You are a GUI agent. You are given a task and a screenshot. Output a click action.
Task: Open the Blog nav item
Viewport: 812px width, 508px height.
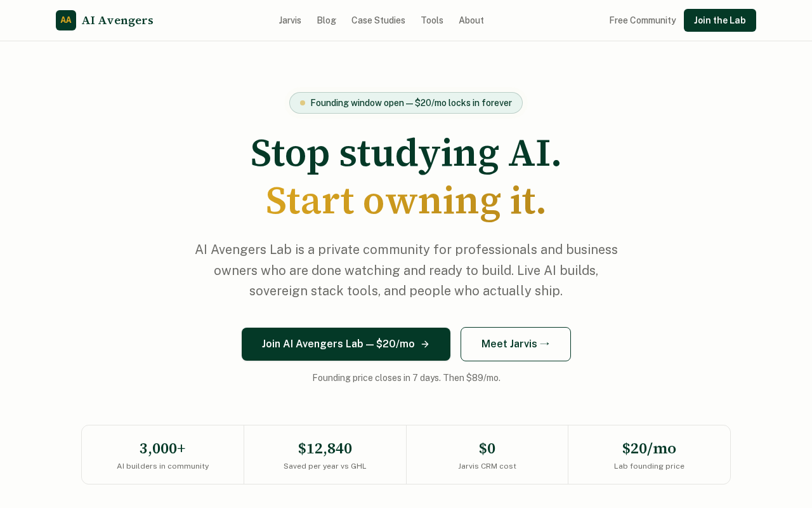coord(327,20)
